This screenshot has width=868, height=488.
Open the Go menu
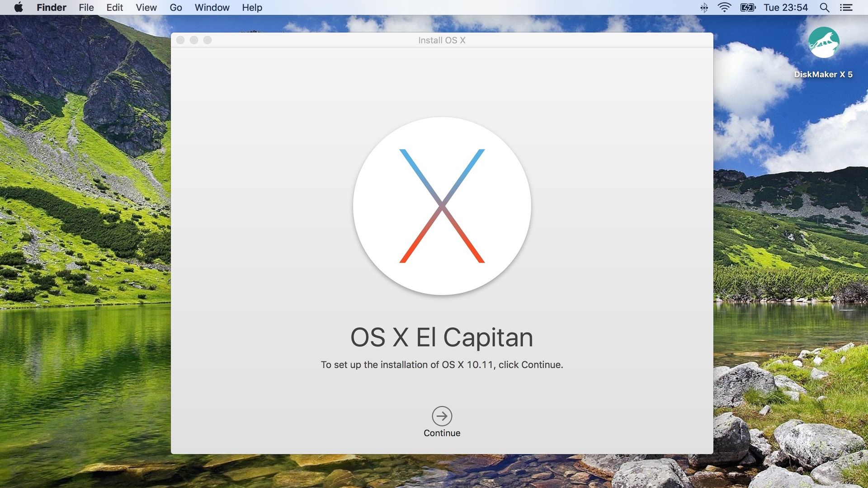[x=176, y=7]
